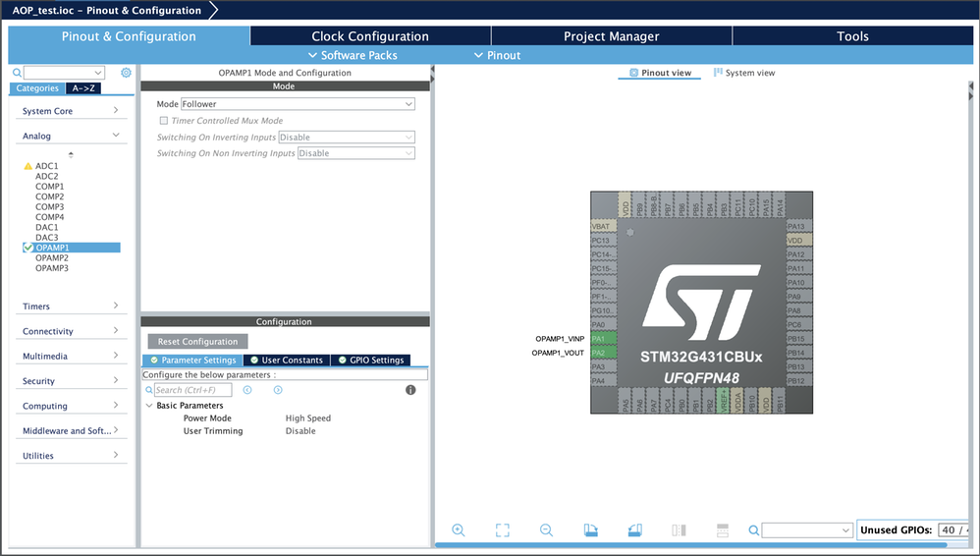The height and width of the screenshot is (556, 980).
Task: Click the parameter info icon
Action: tap(410, 390)
